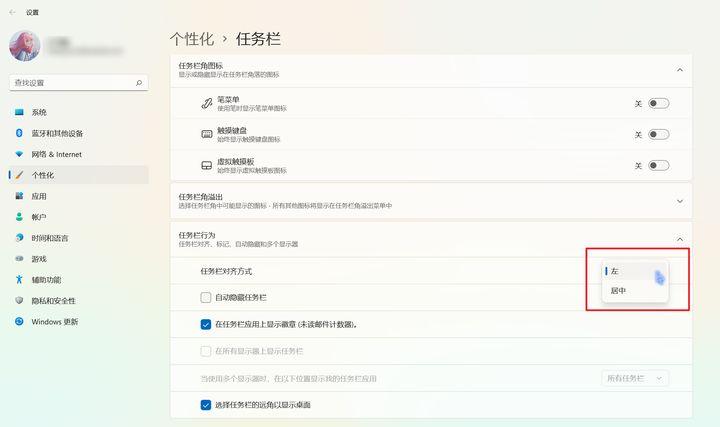Image resolution: width=720 pixels, height=427 pixels.
Task: Open 帐户 settings category
Action: tap(79, 217)
